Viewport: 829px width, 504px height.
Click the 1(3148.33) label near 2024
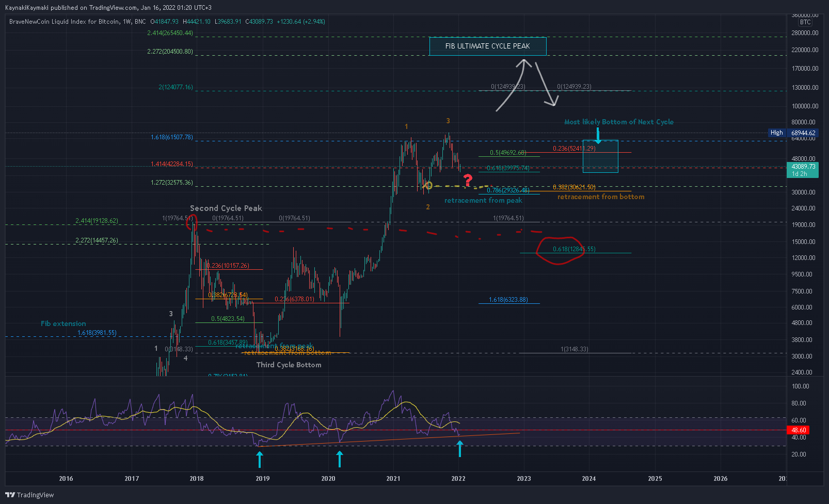pos(574,349)
